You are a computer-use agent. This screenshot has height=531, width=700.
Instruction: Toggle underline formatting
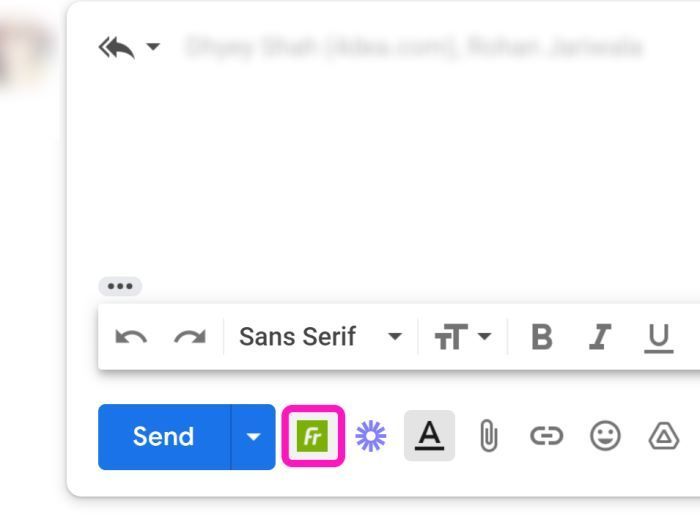click(x=658, y=338)
